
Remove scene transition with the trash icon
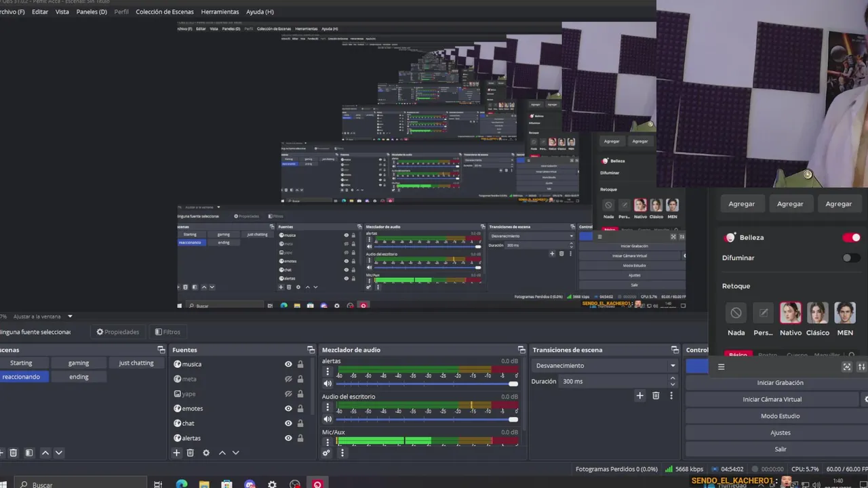coord(656,396)
